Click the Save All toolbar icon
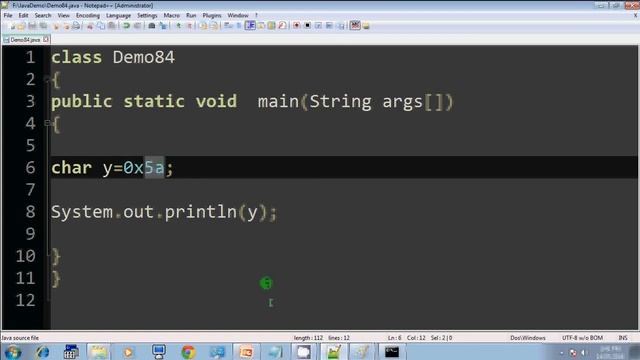This screenshot has height=360, width=640. click(x=43, y=26)
